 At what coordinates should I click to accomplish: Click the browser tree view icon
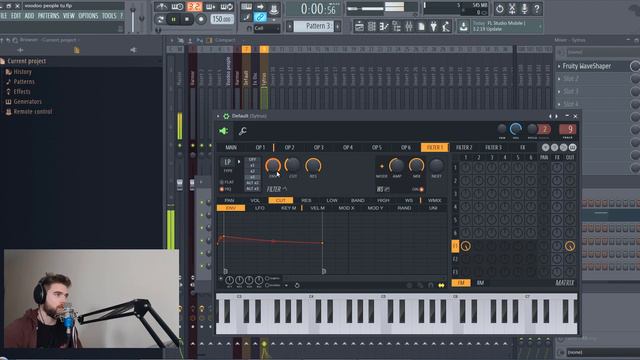(x=396, y=27)
